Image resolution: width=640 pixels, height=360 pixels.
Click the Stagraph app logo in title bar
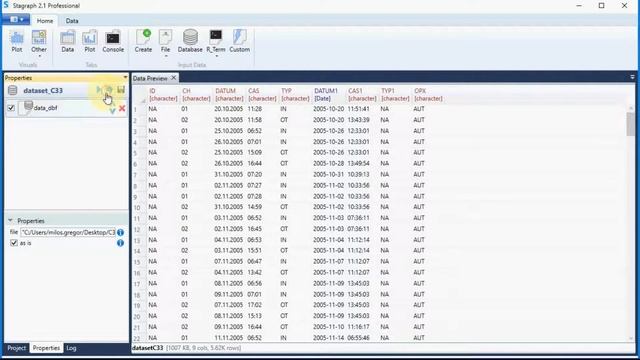6,5
